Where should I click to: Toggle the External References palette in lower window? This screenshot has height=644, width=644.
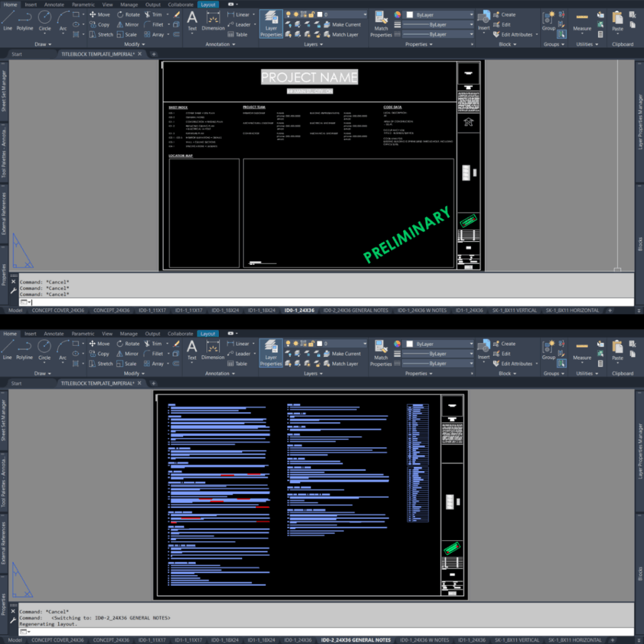[x=4, y=542]
